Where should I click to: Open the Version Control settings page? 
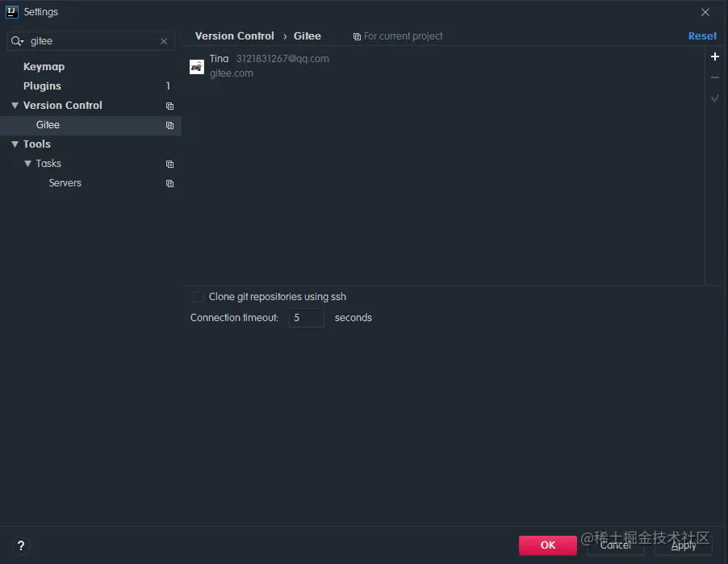point(63,106)
